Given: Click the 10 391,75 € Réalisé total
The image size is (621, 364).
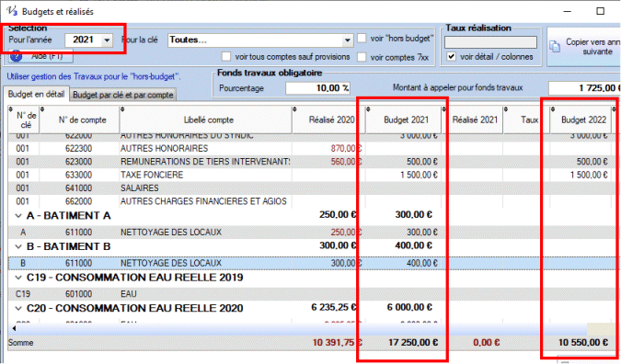Looking at the screenshot, I should pyautogui.click(x=337, y=343).
